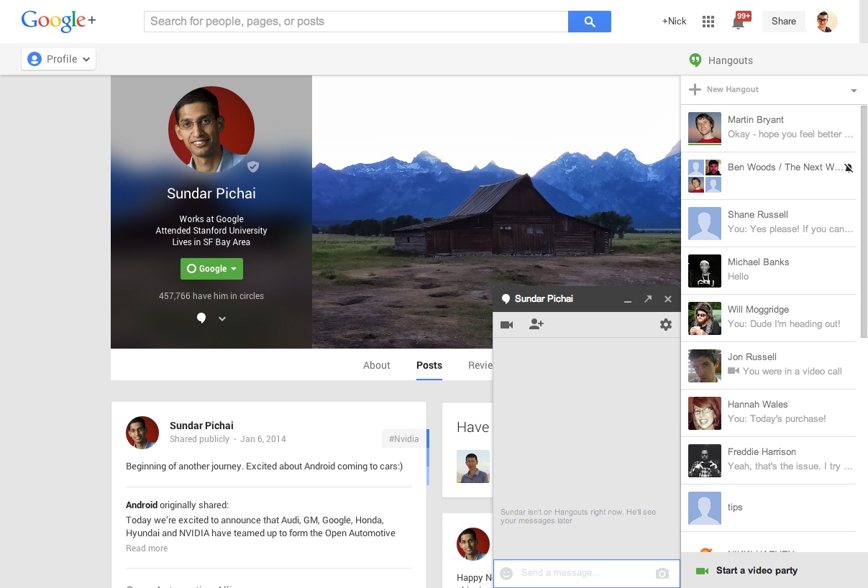868x588 pixels.
Task: Switch to the About tab
Action: 377,365
